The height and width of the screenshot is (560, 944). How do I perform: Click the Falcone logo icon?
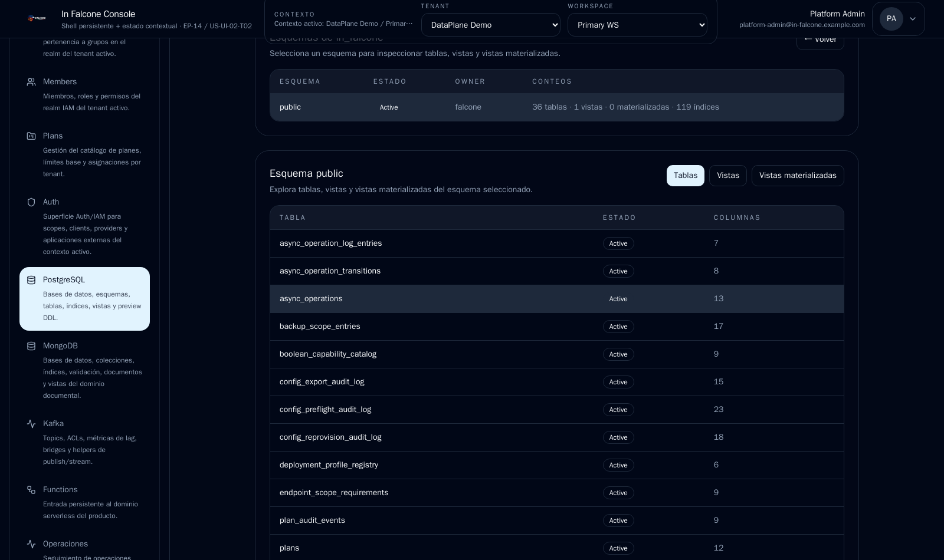pyautogui.click(x=37, y=19)
